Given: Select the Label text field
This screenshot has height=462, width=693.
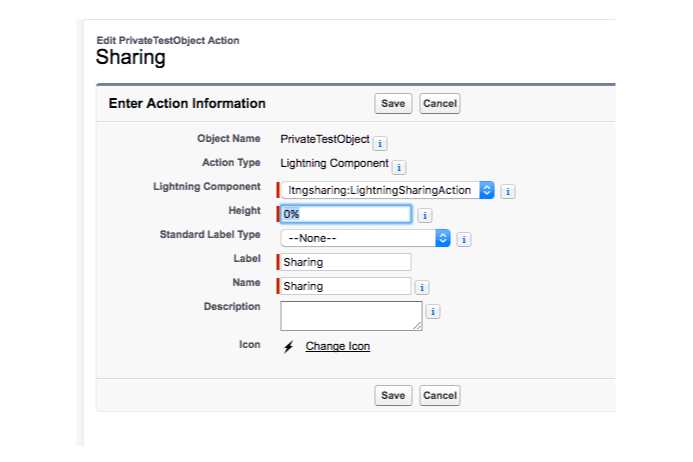Looking at the screenshot, I should (x=346, y=262).
